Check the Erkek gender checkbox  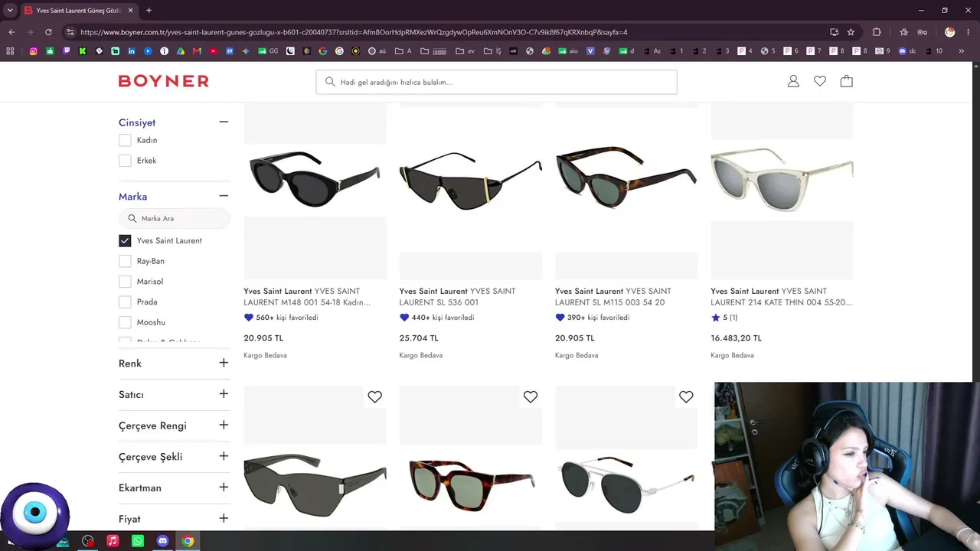125,161
